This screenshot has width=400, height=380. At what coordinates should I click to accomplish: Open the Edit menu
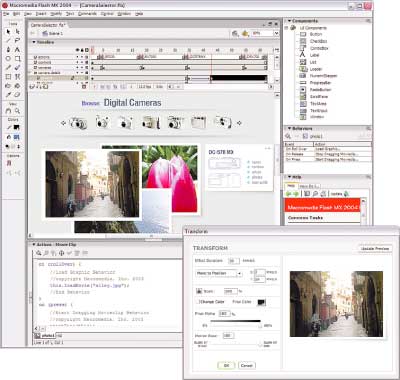click(x=16, y=14)
